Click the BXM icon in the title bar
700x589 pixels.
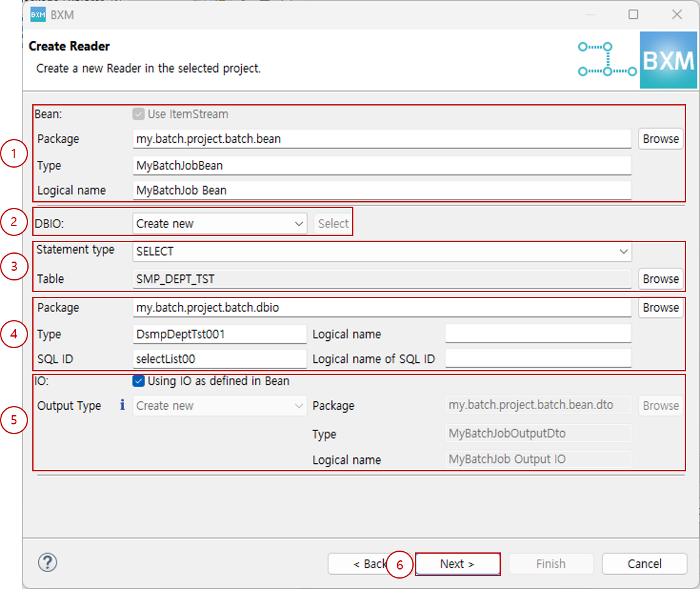click(x=37, y=14)
